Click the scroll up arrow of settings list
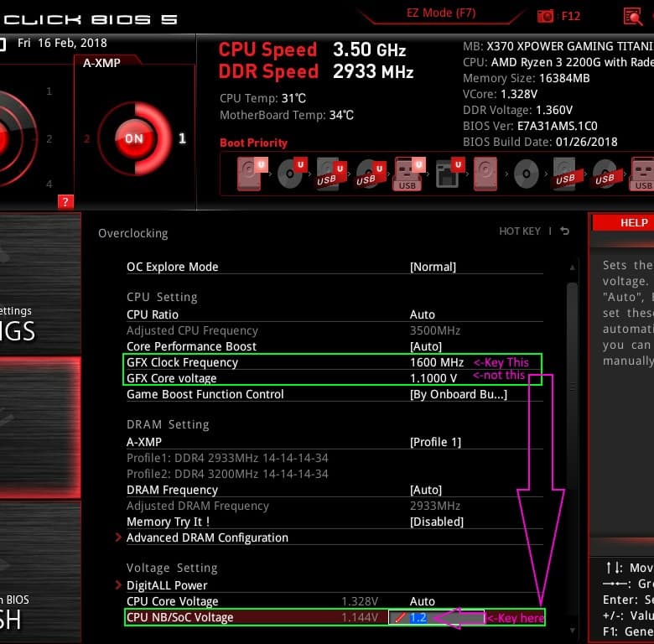The width and height of the screenshot is (654, 644). tap(572, 267)
